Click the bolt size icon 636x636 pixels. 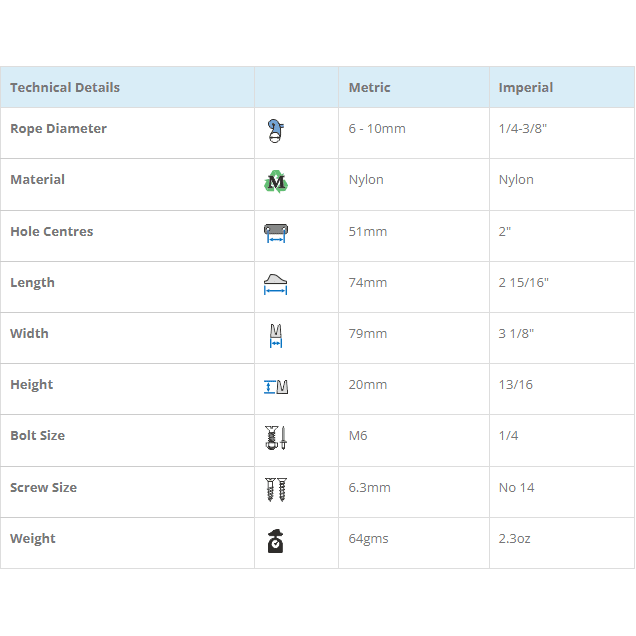point(276,437)
